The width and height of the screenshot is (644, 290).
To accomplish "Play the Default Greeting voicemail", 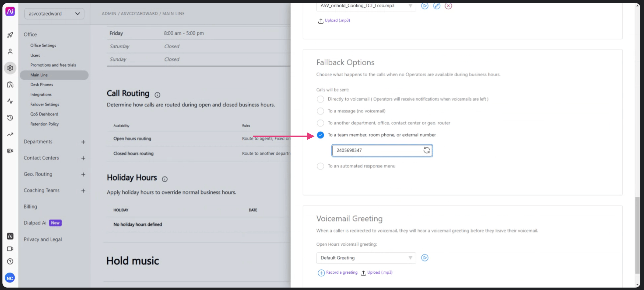I will coord(425,258).
